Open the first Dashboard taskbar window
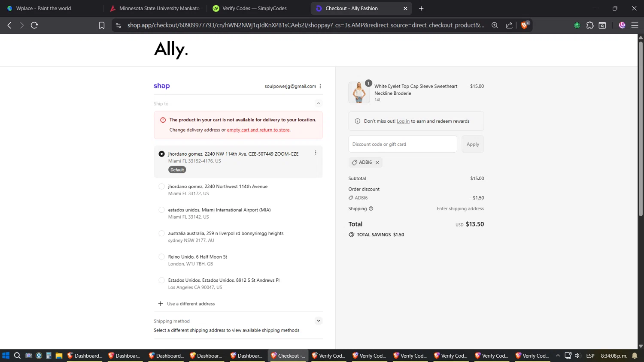The image size is (644, 362). pyautogui.click(x=85, y=356)
